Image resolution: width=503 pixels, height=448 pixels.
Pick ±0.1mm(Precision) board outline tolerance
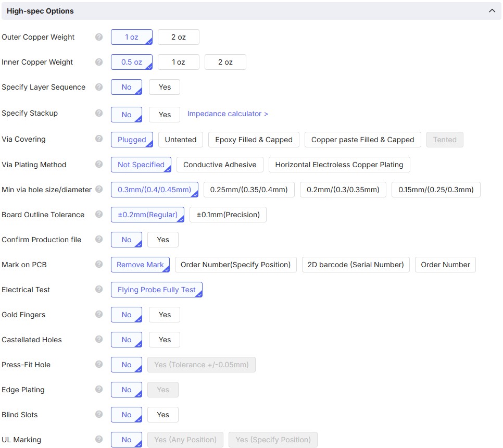click(x=228, y=215)
